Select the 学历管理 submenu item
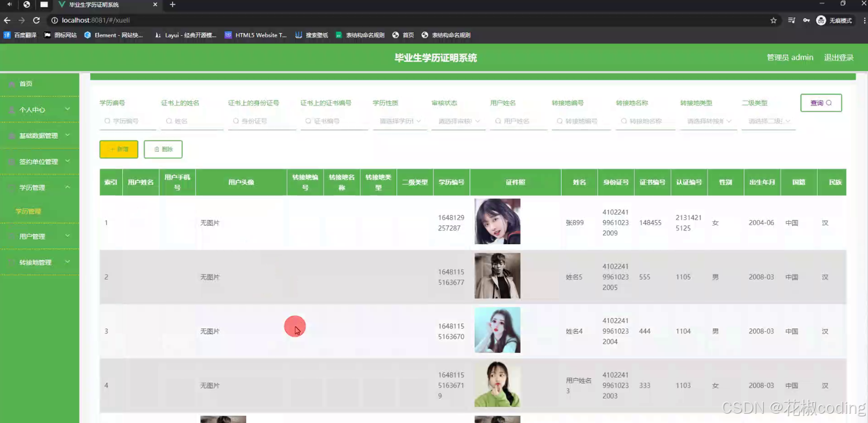Image resolution: width=868 pixels, height=423 pixels. pyautogui.click(x=29, y=211)
